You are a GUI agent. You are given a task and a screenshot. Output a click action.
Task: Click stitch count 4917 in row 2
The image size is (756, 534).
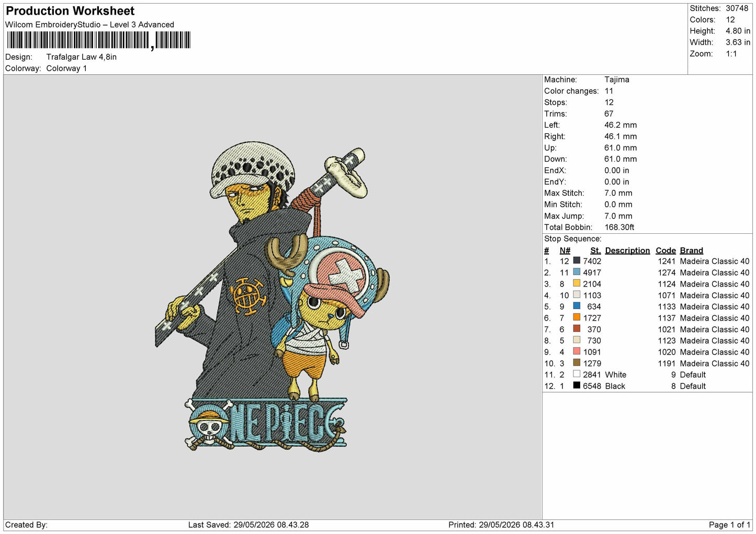592,272
